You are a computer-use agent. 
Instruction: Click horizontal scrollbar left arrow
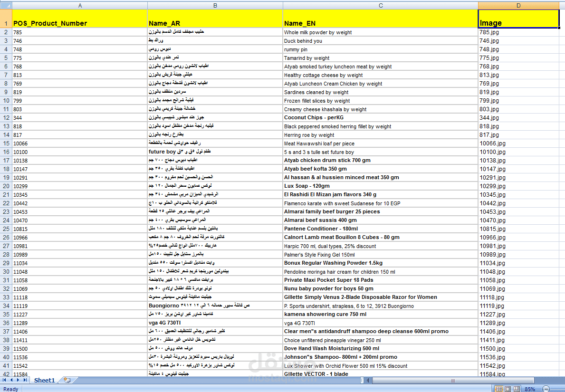(368, 380)
